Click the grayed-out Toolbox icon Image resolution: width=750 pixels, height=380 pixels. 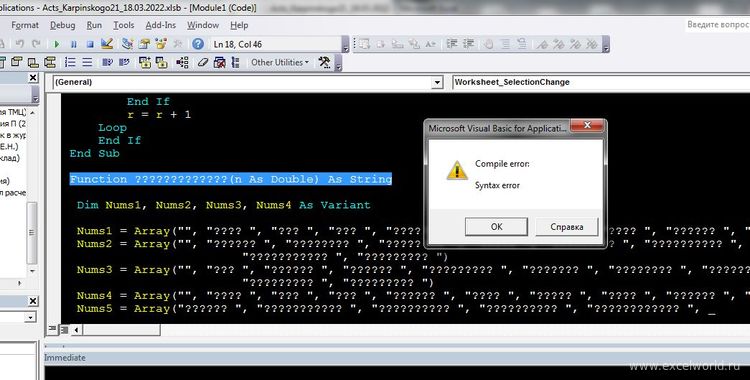tap(177, 44)
